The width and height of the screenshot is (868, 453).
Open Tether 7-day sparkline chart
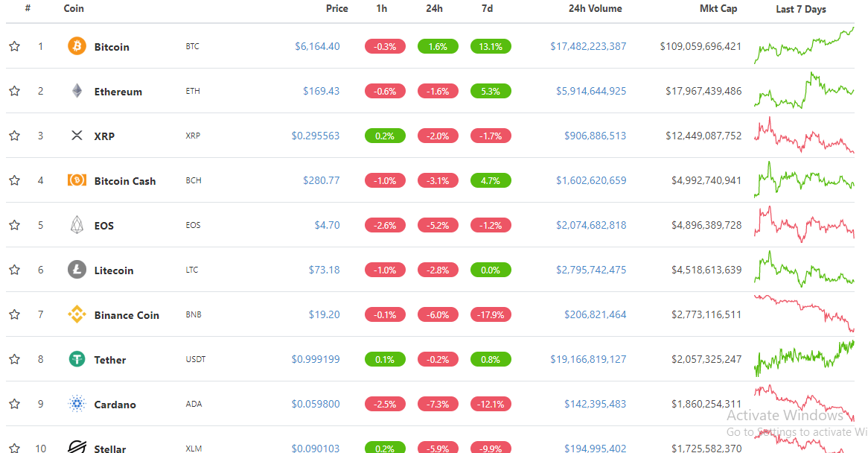click(x=804, y=358)
